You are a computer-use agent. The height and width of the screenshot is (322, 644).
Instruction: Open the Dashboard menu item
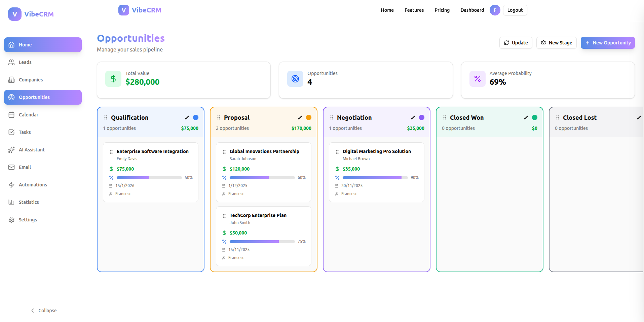(472, 10)
